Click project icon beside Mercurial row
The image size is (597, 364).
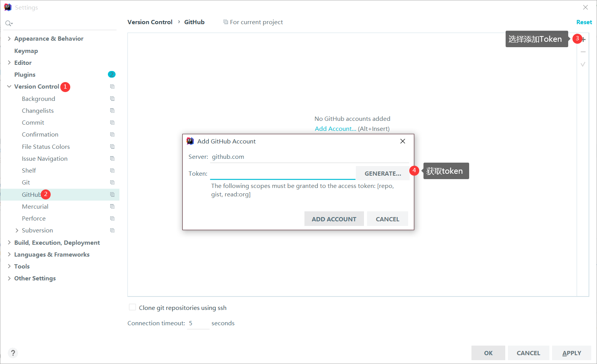(112, 206)
